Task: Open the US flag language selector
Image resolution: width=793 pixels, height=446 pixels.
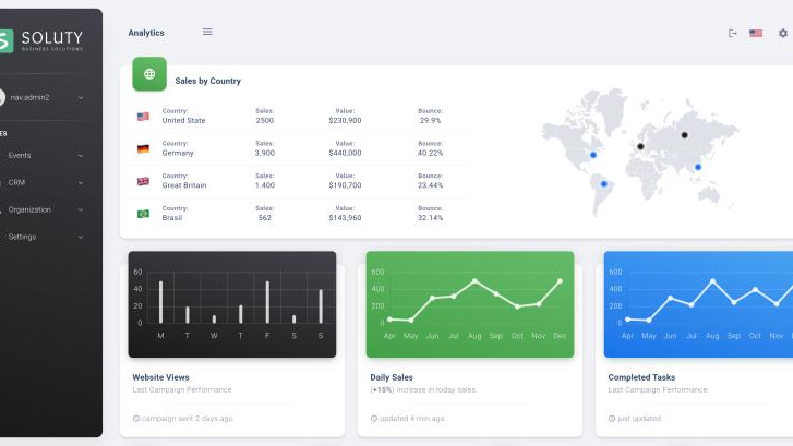Action: 756,33
